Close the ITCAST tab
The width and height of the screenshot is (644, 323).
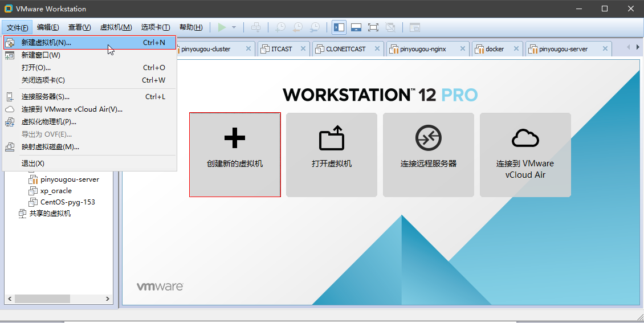(x=303, y=48)
